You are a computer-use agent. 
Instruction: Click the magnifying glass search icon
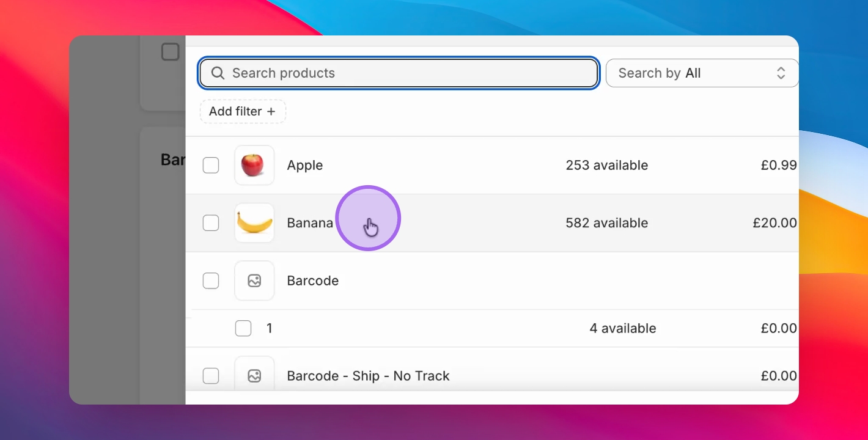coord(218,73)
